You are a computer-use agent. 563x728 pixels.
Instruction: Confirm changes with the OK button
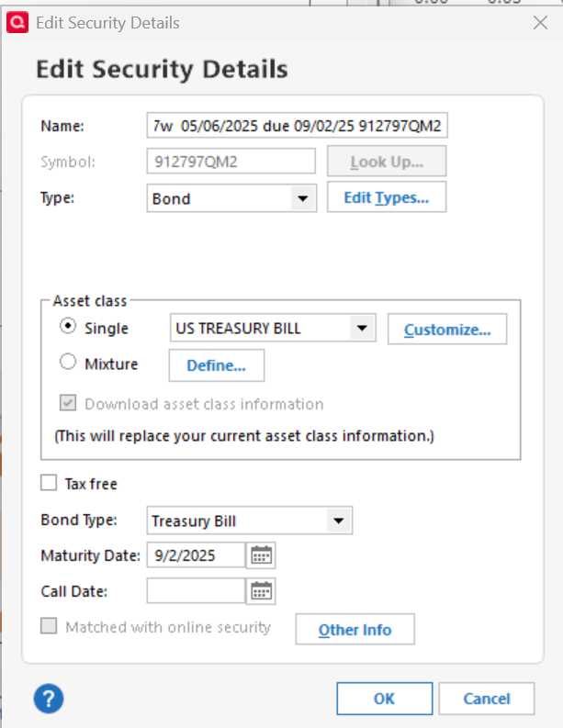click(x=385, y=699)
